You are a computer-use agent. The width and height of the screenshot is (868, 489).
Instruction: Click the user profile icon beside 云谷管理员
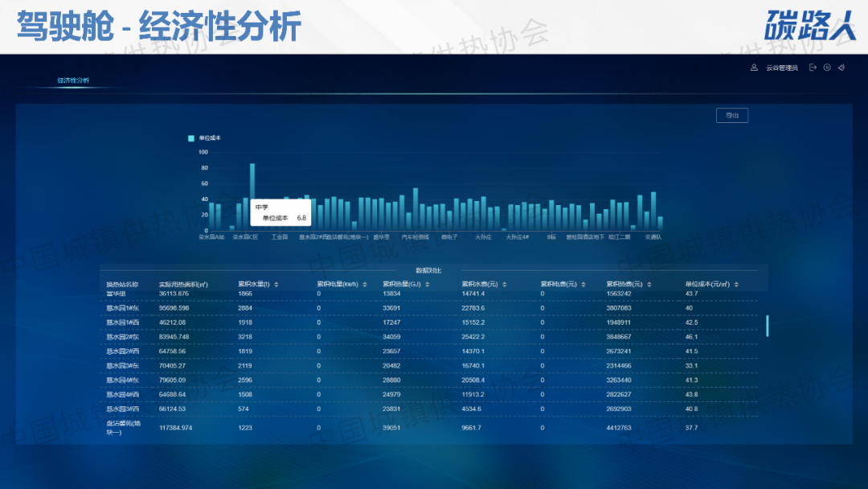coord(754,68)
